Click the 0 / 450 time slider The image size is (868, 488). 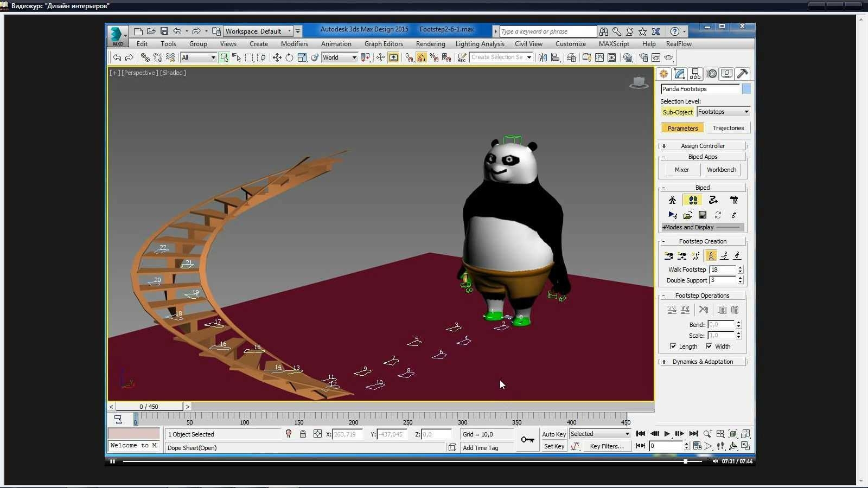(x=149, y=407)
